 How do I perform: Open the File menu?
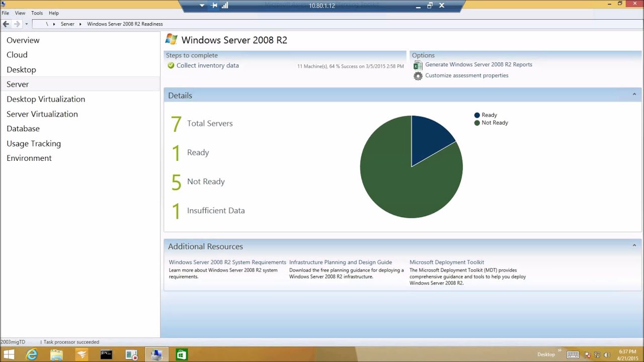point(5,13)
